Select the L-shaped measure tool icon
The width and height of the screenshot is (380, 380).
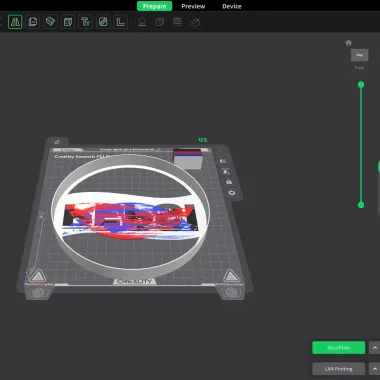[x=120, y=22]
